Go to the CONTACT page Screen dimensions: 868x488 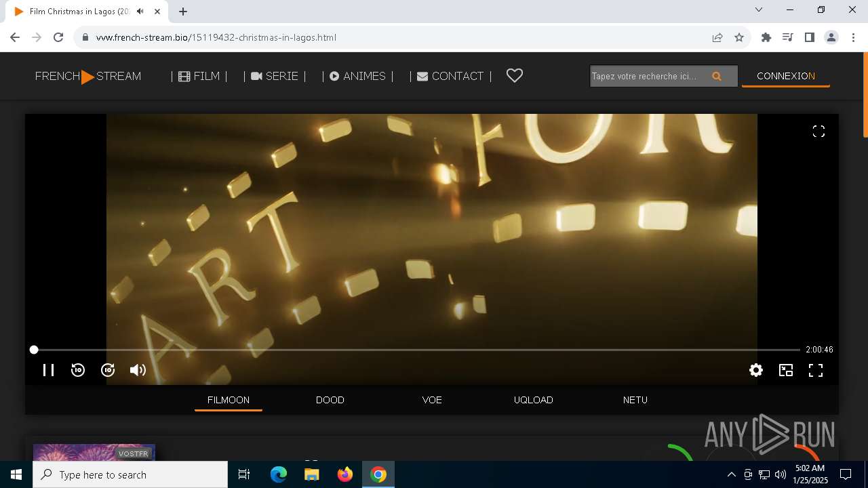pos(450,76)
